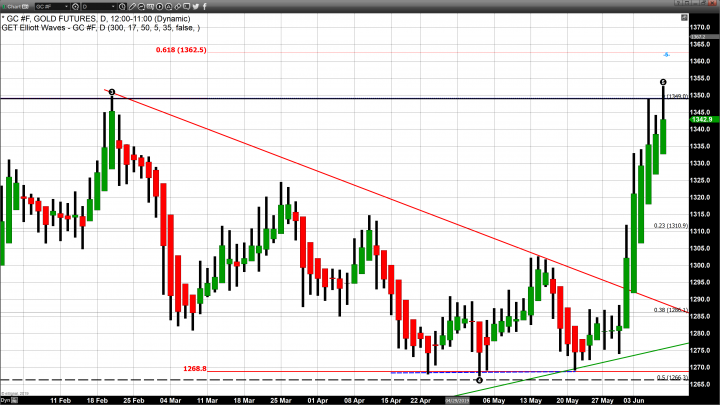Click the Twitter share icon
This screenshot has width=720, height=405.
tap(195, 5)
